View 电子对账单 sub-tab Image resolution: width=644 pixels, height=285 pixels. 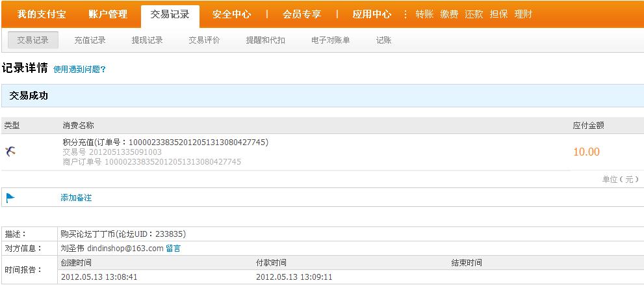pyautogui.click(x=330, y=40)
